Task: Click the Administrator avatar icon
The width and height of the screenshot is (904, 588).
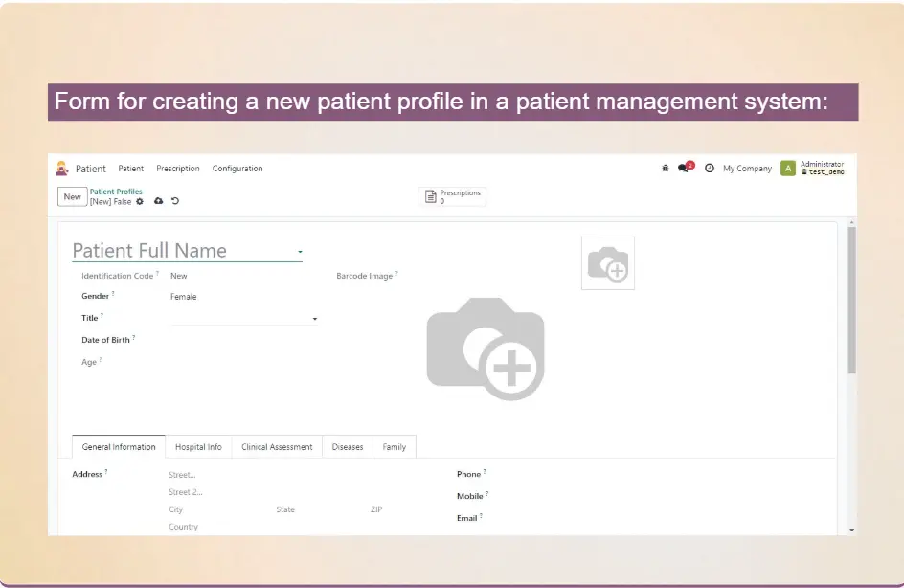Action: click(x=788, y=169)
